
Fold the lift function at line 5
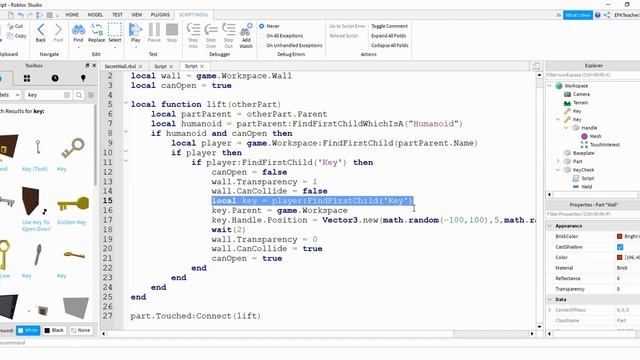pos(126,103)
